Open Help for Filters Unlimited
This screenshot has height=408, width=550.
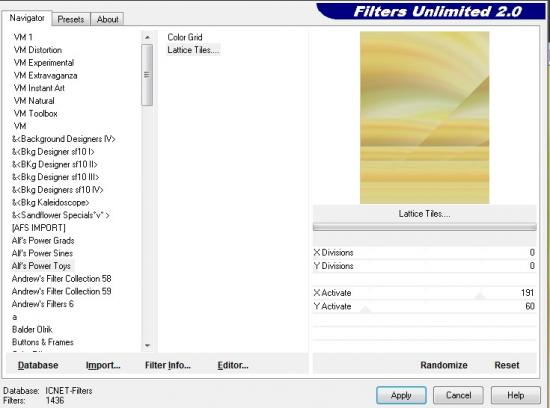[x=516, y=395]
